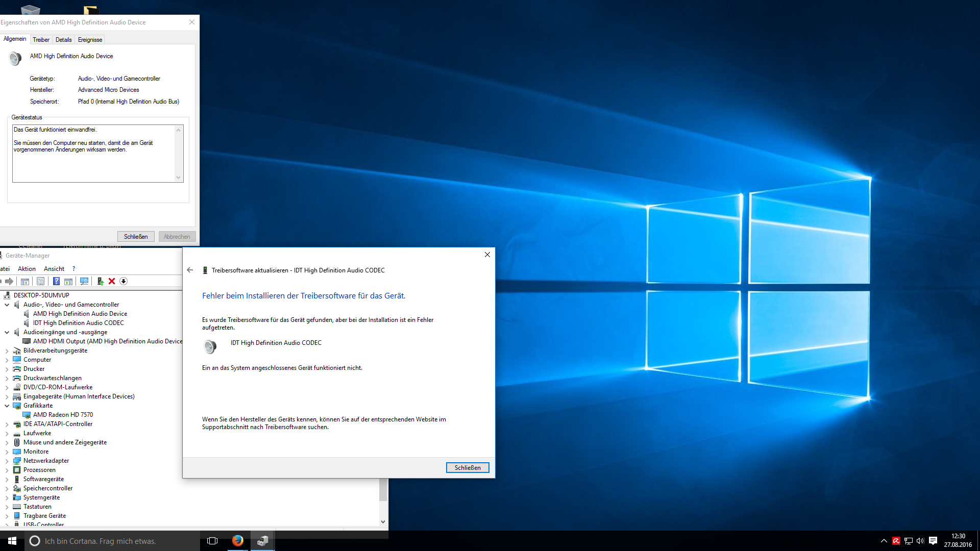Select AMD Radeon HD 7570 in tree
This screenshot has height=551, width=980.
click(63, 415)
